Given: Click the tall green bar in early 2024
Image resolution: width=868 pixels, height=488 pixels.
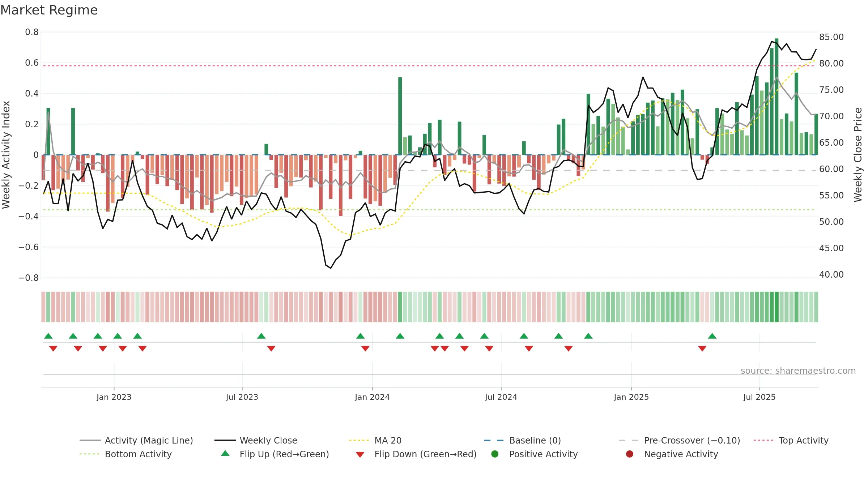Looking at the screenshot, I should 400,116.
